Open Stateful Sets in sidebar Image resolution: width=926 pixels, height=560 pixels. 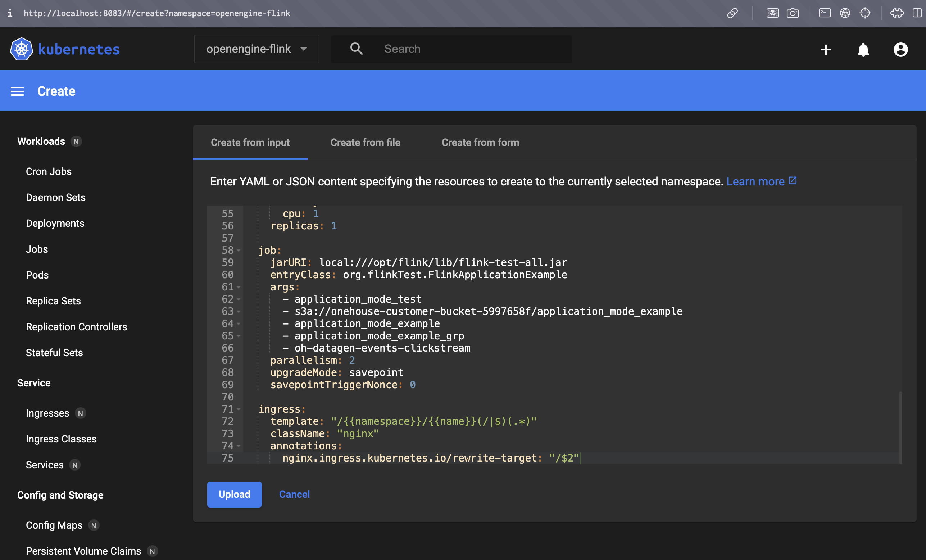pos(54,353)
